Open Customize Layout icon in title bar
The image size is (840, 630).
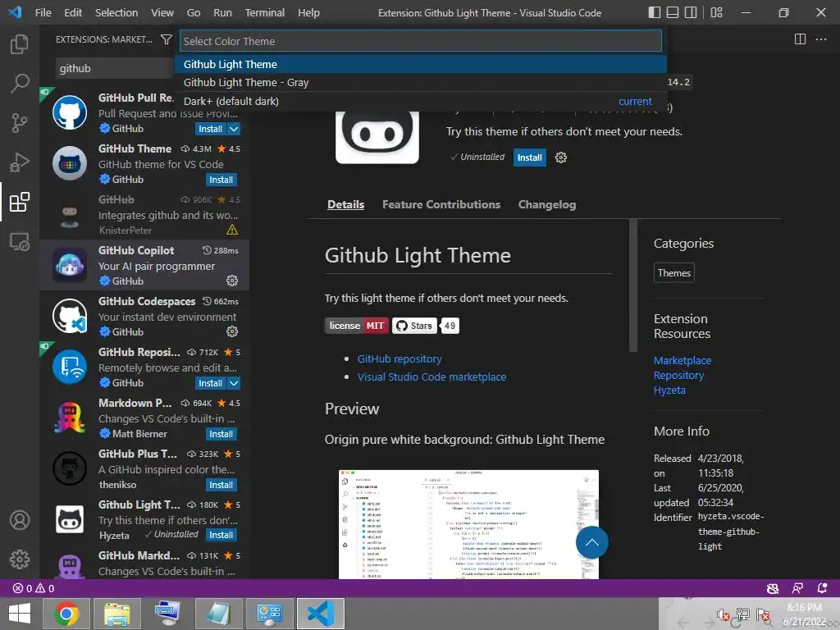[716, 12]
